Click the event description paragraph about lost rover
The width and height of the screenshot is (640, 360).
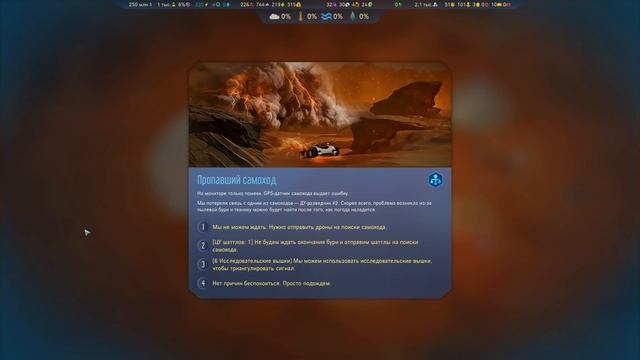(314, 206)
